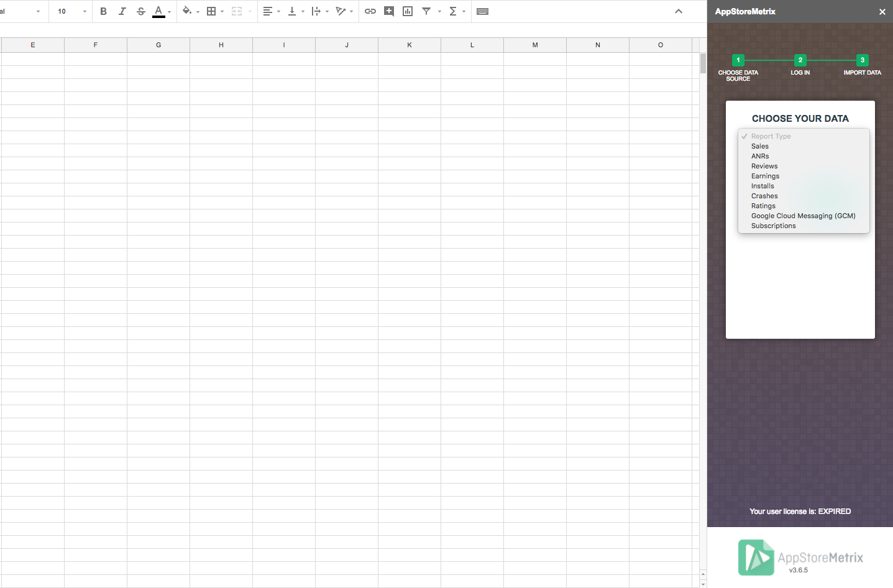This screenshot has width=893, height=588.
Task: Open the text rotation dropdown
Action: click(x=344, y=11)
